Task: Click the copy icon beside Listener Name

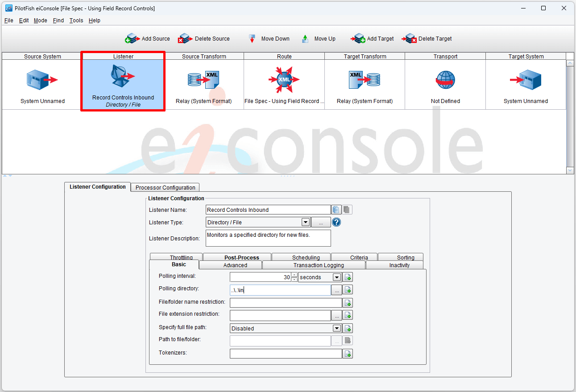Action: pos(336,210)
